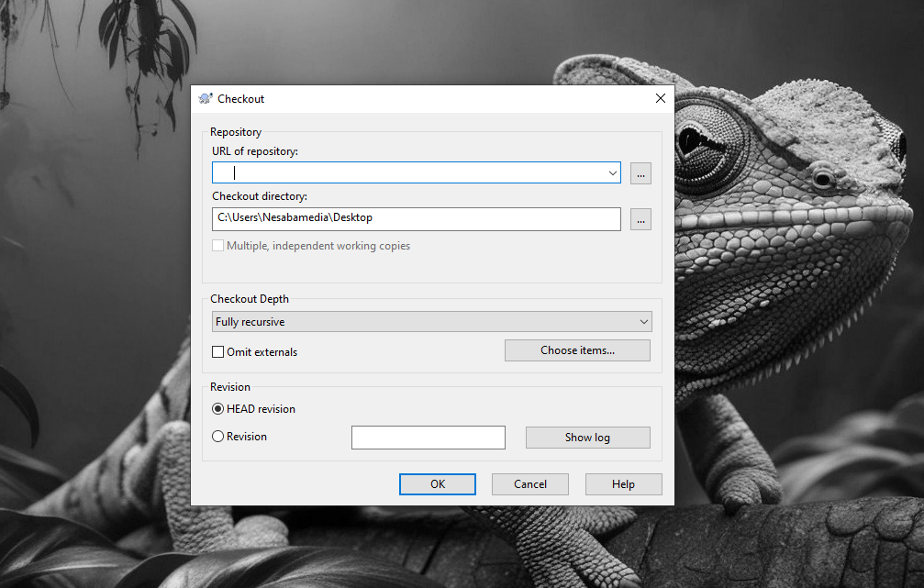Close the Checkout dialog window

(x=660, y=99)
